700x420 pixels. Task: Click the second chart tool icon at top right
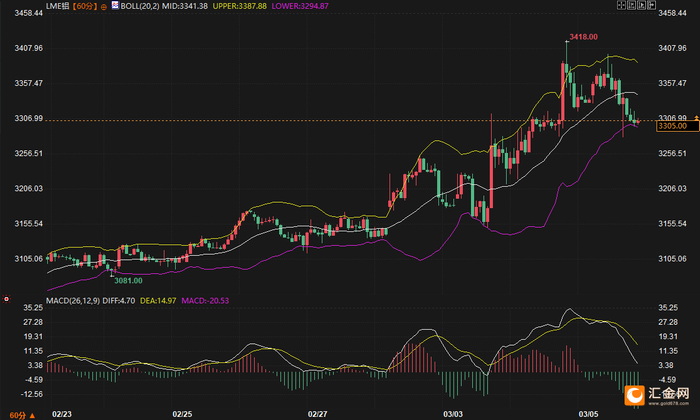click(x=631, y=5)
